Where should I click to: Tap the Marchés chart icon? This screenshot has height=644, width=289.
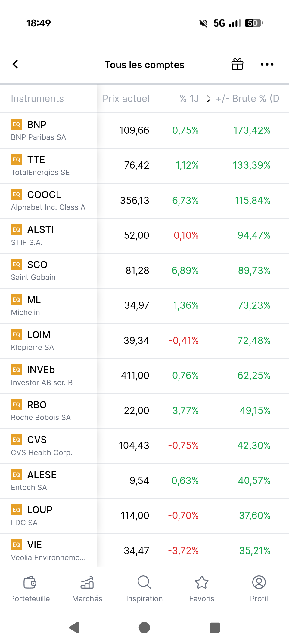pos(87,582)
